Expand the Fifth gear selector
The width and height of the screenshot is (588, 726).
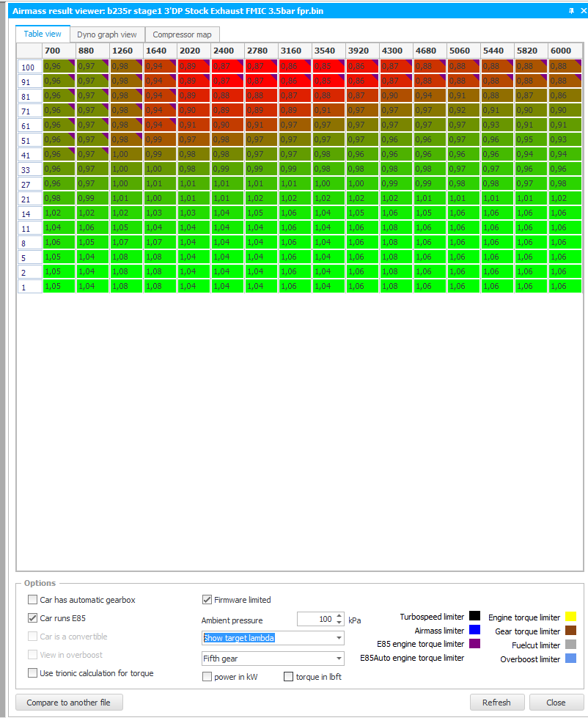273,659
